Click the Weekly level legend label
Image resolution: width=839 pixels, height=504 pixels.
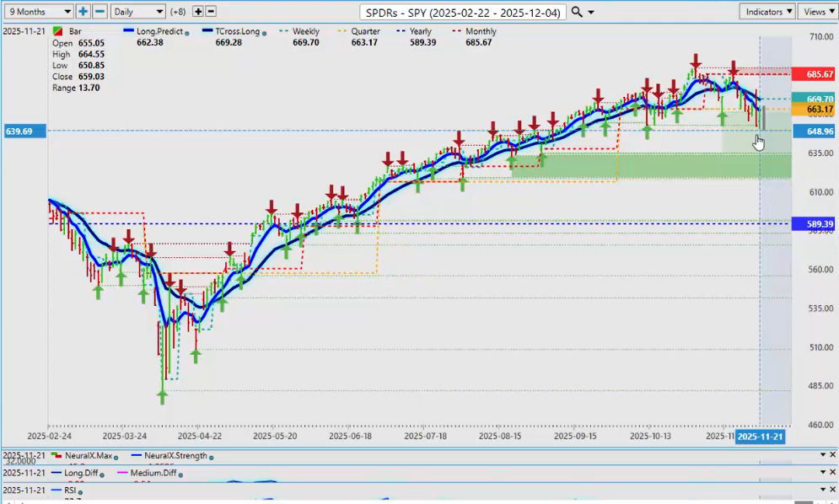[305, 31]
